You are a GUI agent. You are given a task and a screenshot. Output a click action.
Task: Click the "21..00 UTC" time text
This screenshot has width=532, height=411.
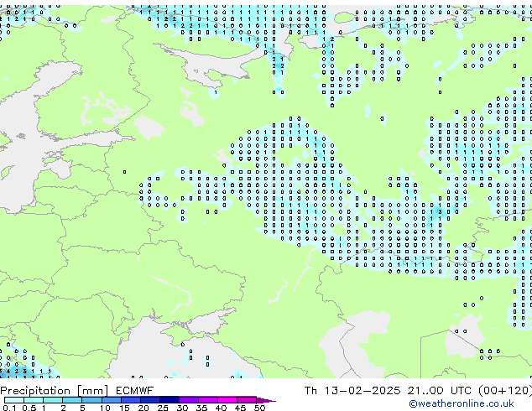(440, 391)
